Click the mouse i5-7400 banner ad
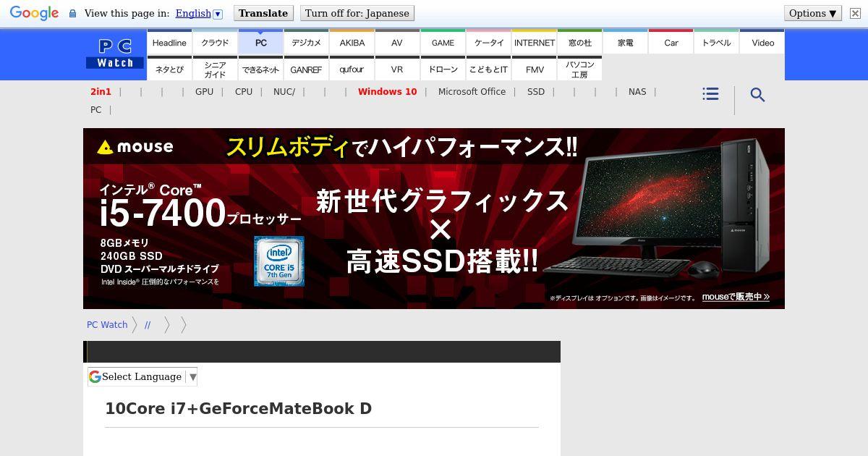 [x=434, y=219]
